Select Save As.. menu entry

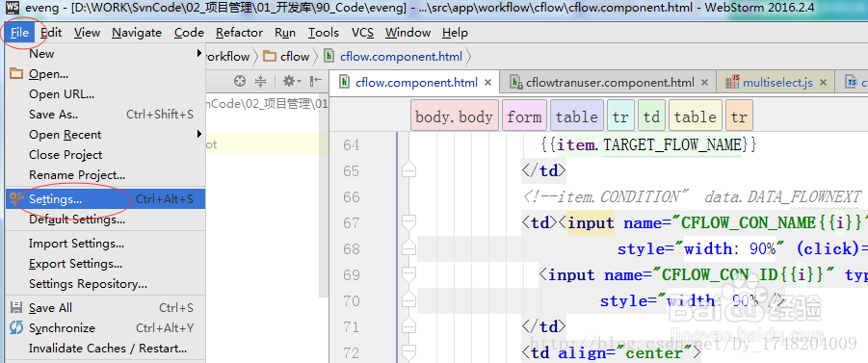point(105,115)
